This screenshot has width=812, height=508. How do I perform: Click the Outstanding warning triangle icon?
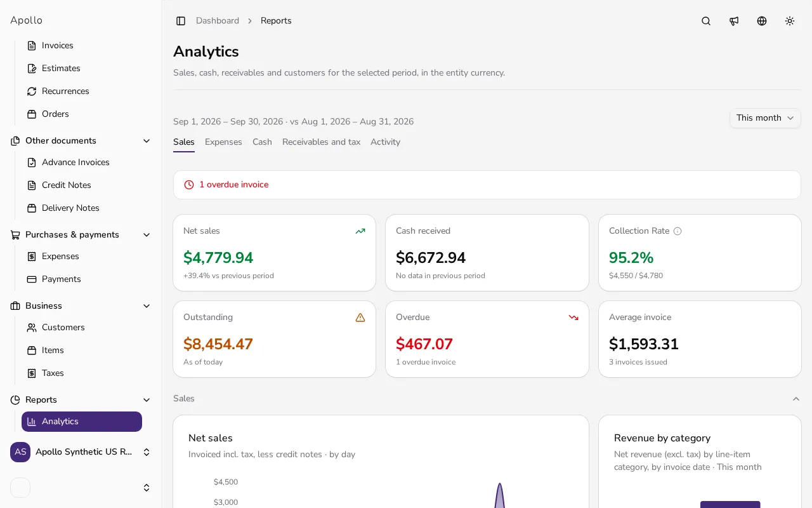(360, 317)
